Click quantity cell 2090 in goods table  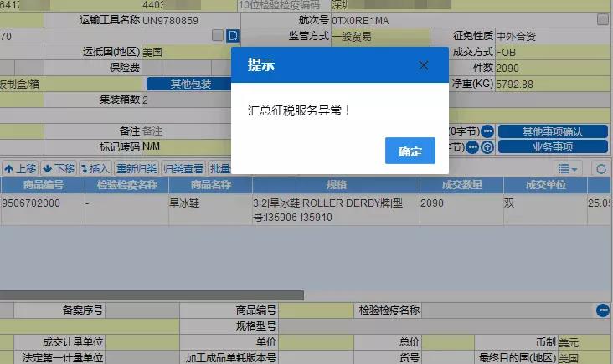point(461,210)
